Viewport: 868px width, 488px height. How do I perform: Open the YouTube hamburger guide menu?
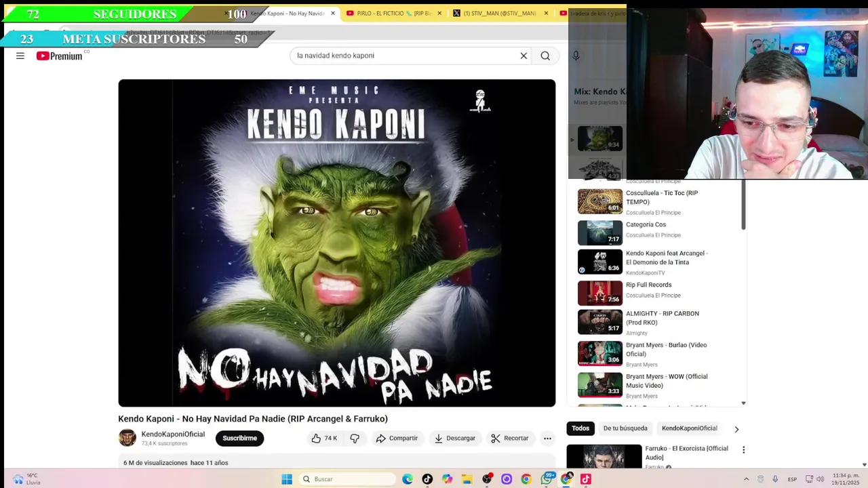[20, 56]
